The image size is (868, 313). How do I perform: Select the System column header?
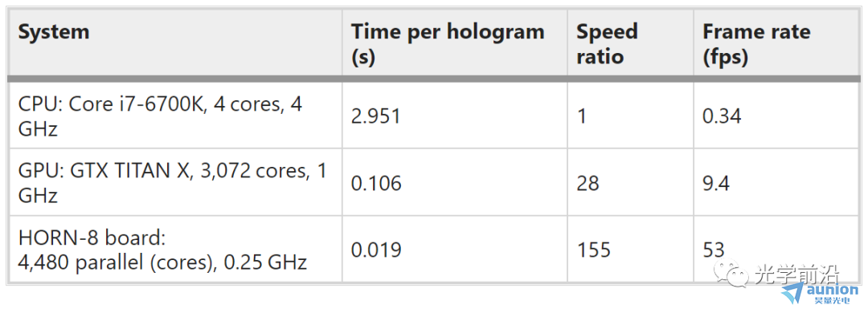point(54,32)
